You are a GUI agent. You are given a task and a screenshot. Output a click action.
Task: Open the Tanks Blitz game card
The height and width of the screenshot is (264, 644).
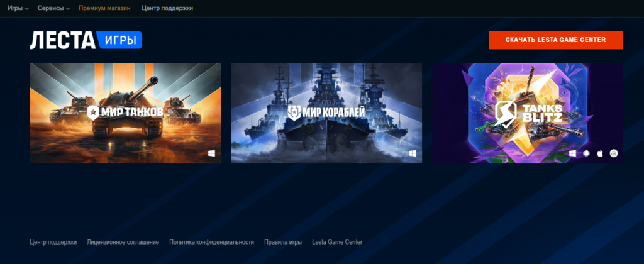click(x=528, y=113)
